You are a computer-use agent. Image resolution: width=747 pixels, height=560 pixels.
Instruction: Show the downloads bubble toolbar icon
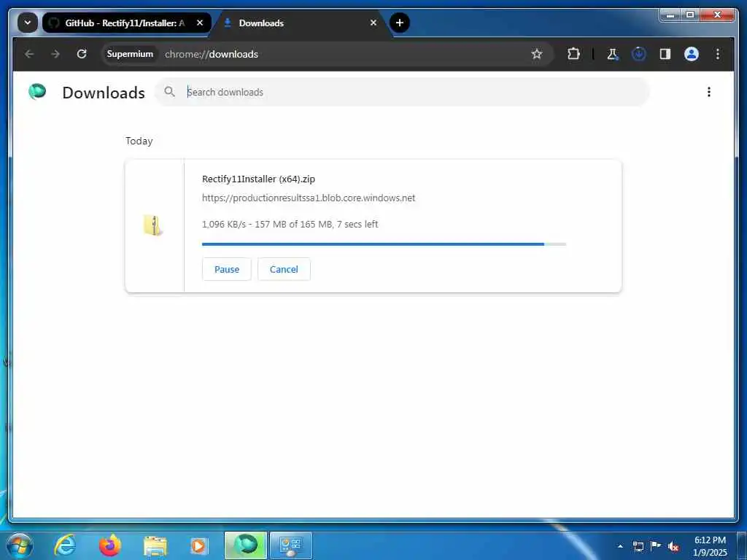coord(639,54)
